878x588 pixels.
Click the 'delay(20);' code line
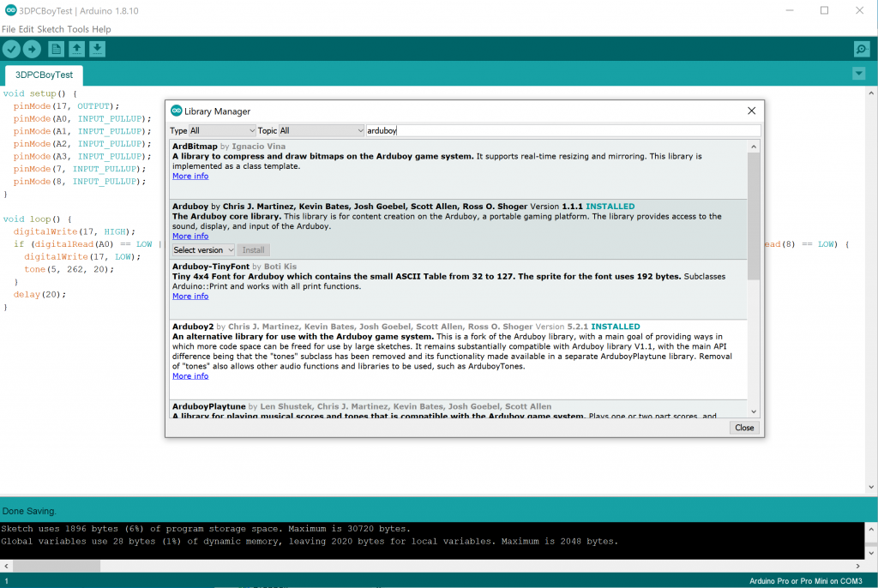pos(39,295)
